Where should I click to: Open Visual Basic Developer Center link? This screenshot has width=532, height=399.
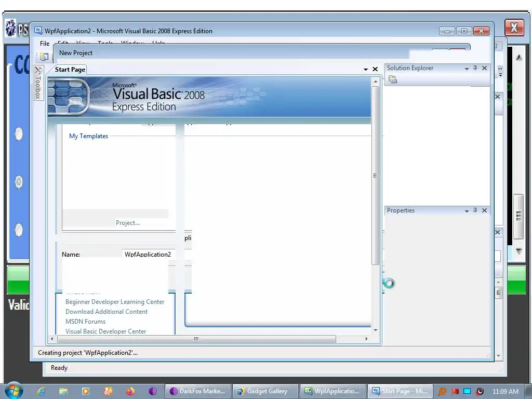[x=106, y=331]
